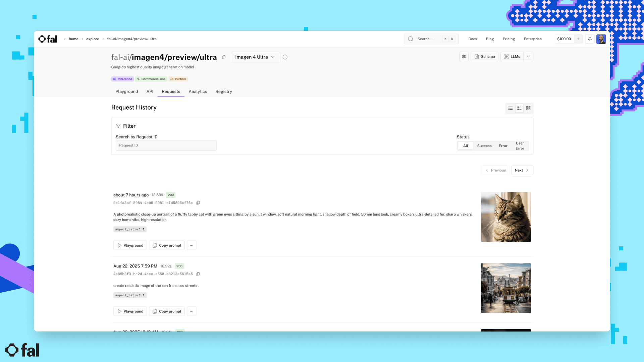Open the Imagen 4 Ultra model dropdown
The image size is (644, 362).
tap(255, 57)
